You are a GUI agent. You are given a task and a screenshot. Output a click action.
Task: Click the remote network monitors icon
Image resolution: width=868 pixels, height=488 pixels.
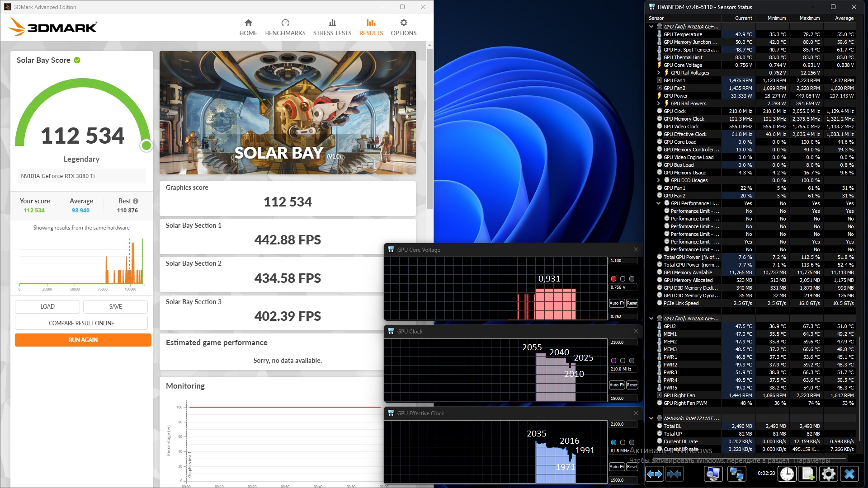click(x=736, y=474)
